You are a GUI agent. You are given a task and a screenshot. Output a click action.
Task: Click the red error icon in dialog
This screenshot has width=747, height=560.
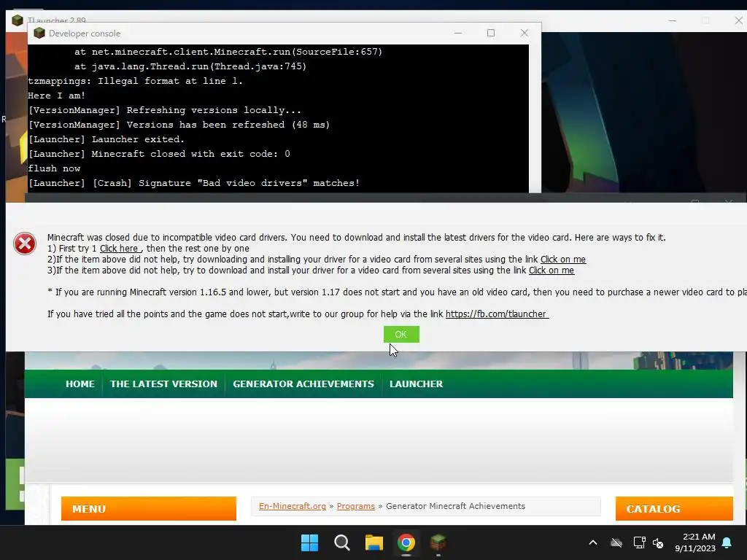pyautogui.click(x=25, y=244)
